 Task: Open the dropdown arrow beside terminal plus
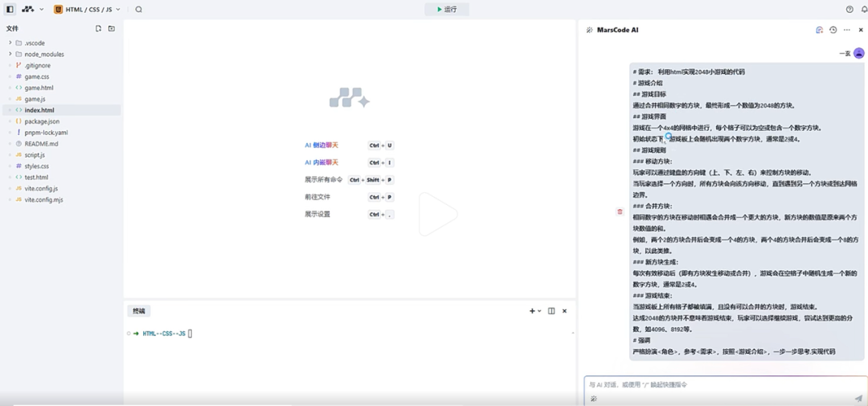coord(539,311)
